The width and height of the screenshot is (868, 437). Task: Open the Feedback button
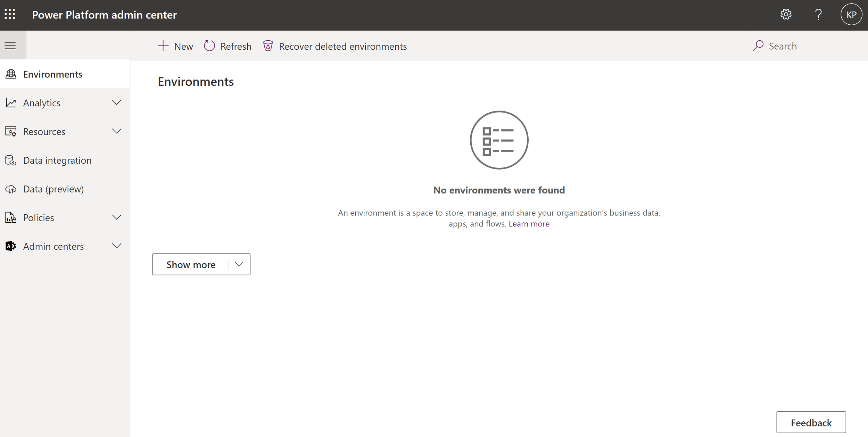pyautogui.click(x=811, y=422)
